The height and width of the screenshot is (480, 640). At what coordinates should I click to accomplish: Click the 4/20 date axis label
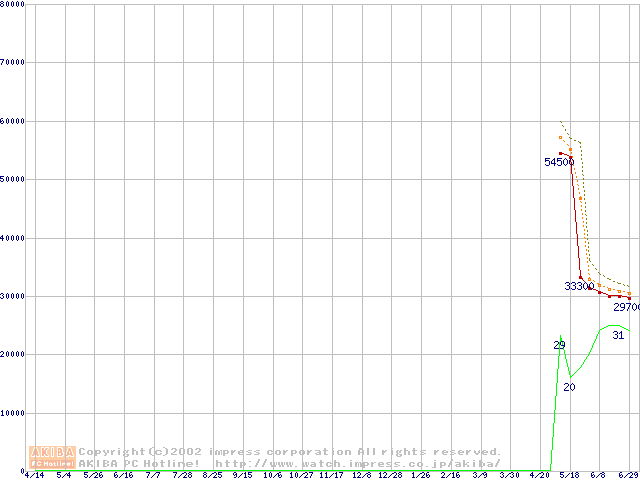click(x=539, y=476)
